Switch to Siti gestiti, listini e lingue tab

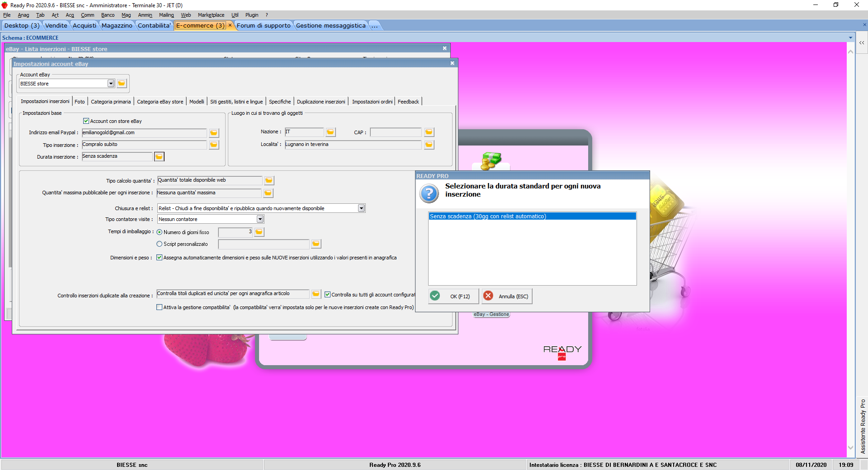click(236, 102)
